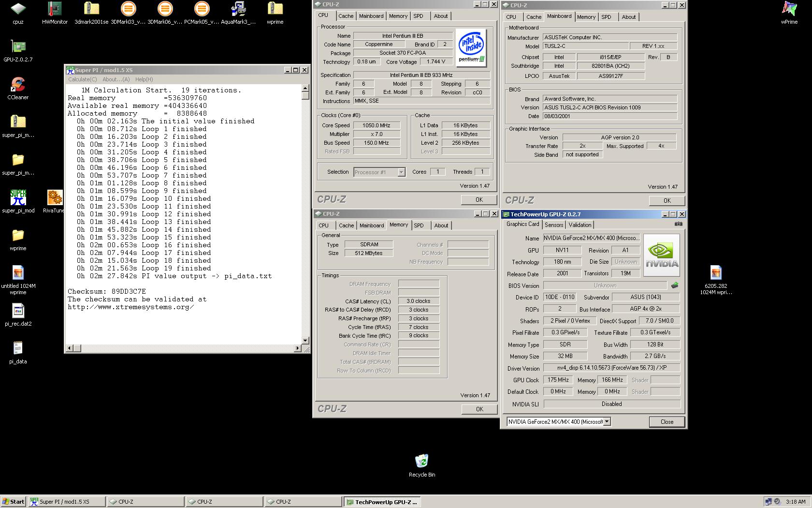
Task: Select the super_pi_m archive icon
Action: 18,126
